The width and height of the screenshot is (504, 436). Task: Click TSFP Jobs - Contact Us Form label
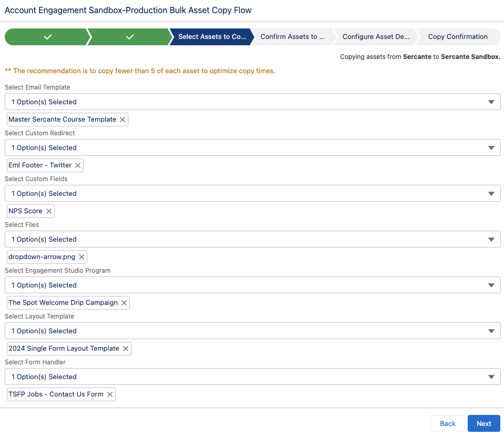pyautogui.click(x=56, y=394)
